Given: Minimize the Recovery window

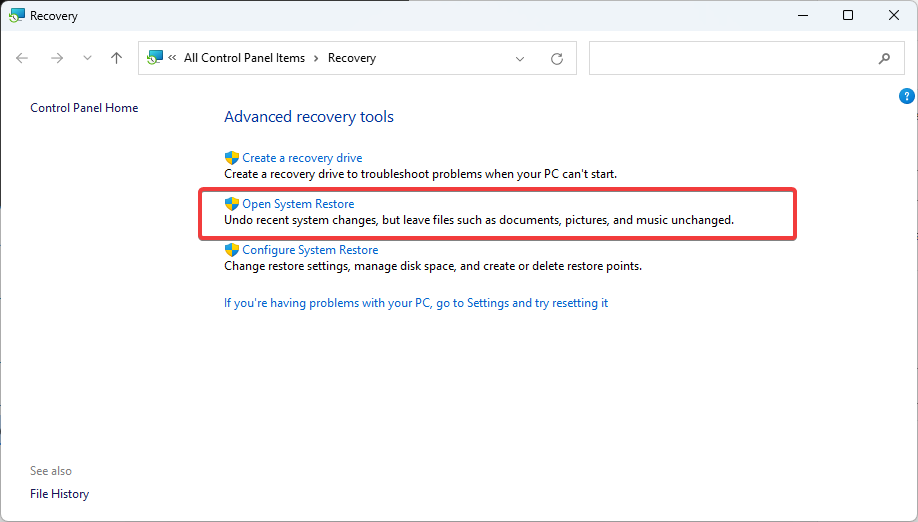Looking at the screenshot, I should point(803,15).
